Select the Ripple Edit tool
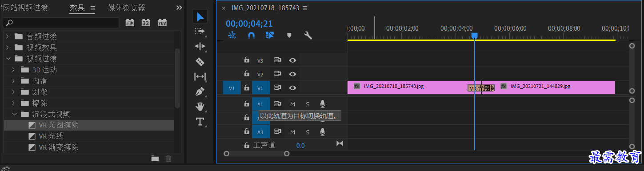Image resolution: width=644 pixels, height=171 pixels. [200, 46]
